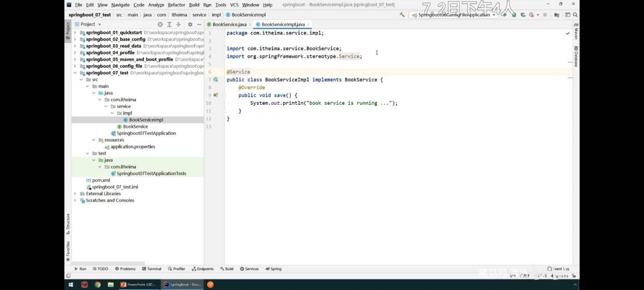Open the VCS menu
Image resolution: width=644 pixels, height=290 pixels.
tap(234, 5)
